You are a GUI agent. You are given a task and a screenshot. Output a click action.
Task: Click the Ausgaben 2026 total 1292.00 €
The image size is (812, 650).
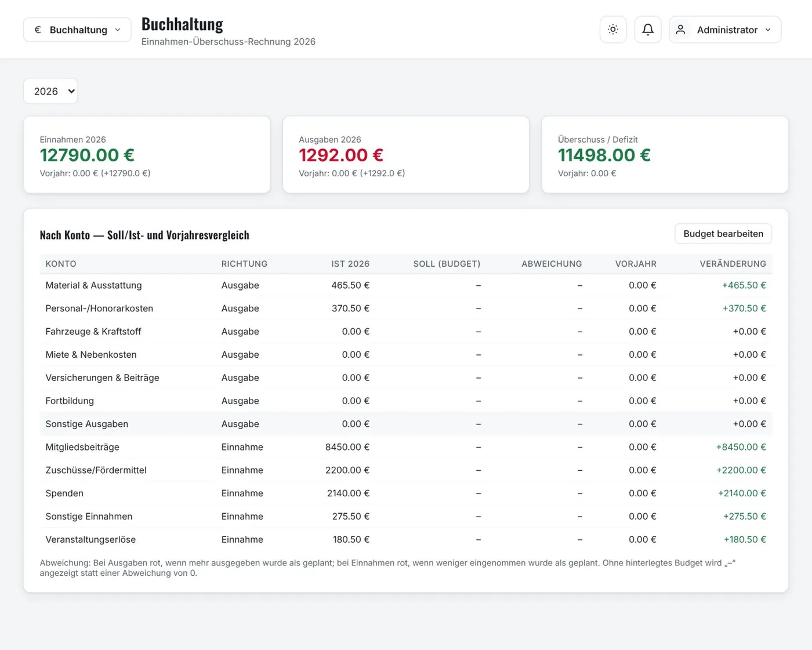341,155
